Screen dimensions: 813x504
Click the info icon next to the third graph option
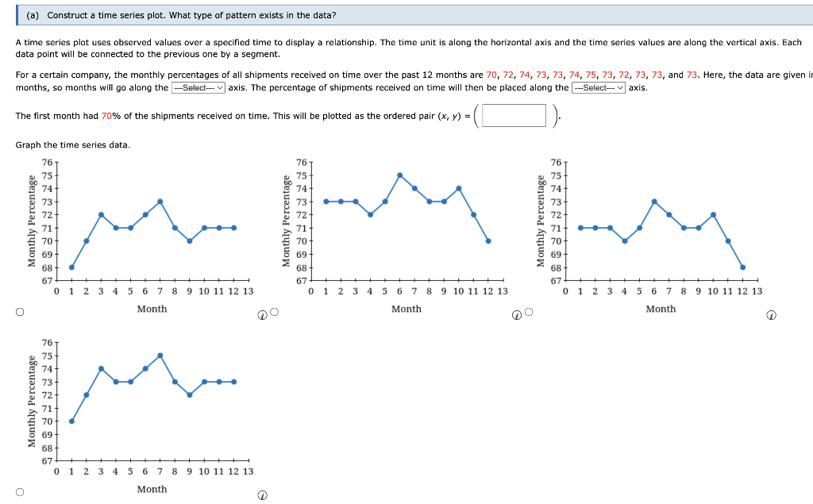tap(770, 315)
